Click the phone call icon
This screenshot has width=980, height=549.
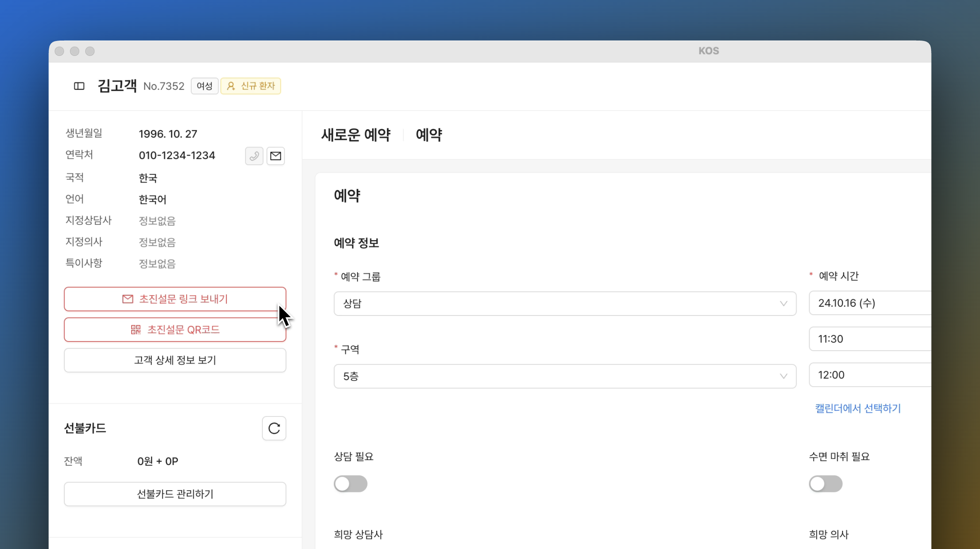(x=254, y=156)
